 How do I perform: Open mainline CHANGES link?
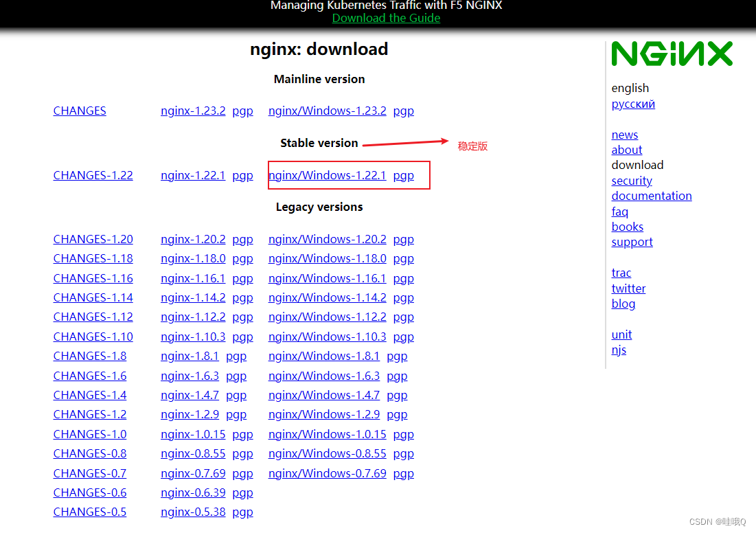click(x=80, y=111)
